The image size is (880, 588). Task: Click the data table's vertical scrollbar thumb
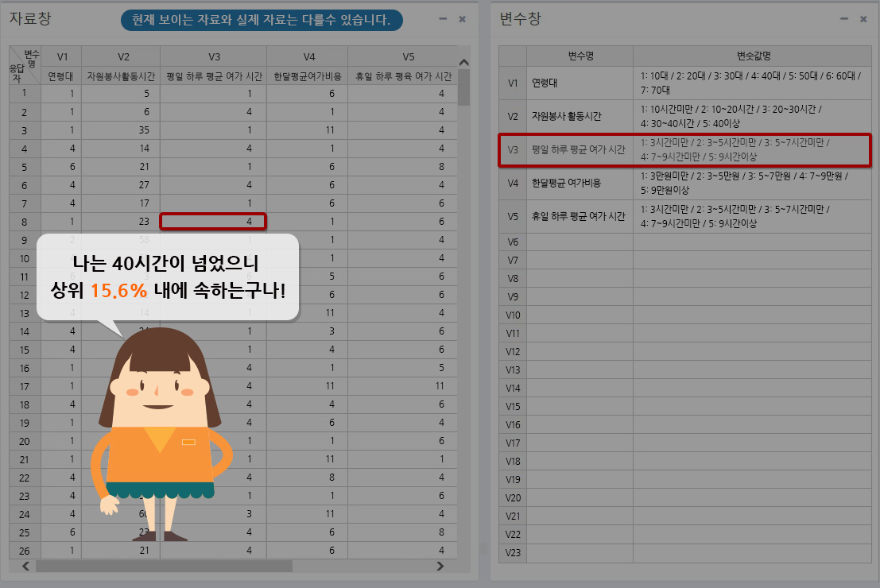(x=463, y=87)
